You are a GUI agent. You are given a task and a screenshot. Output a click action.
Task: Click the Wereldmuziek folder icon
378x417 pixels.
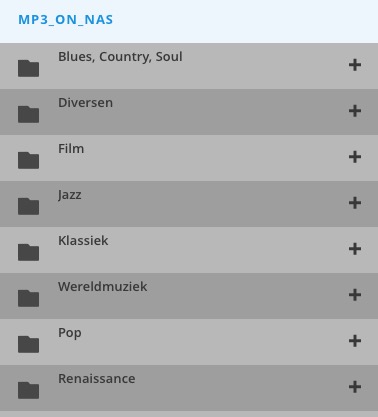pos(28,298)
